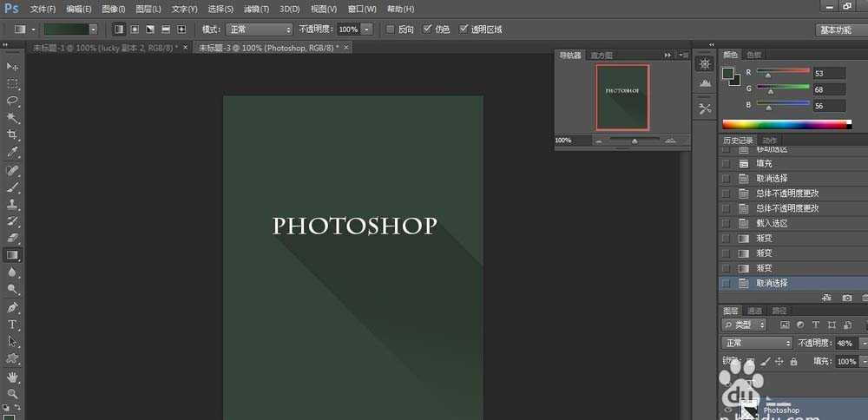The image size is (868, 420).
Task: Select the Pen tool
Action: tap(12, 307)
